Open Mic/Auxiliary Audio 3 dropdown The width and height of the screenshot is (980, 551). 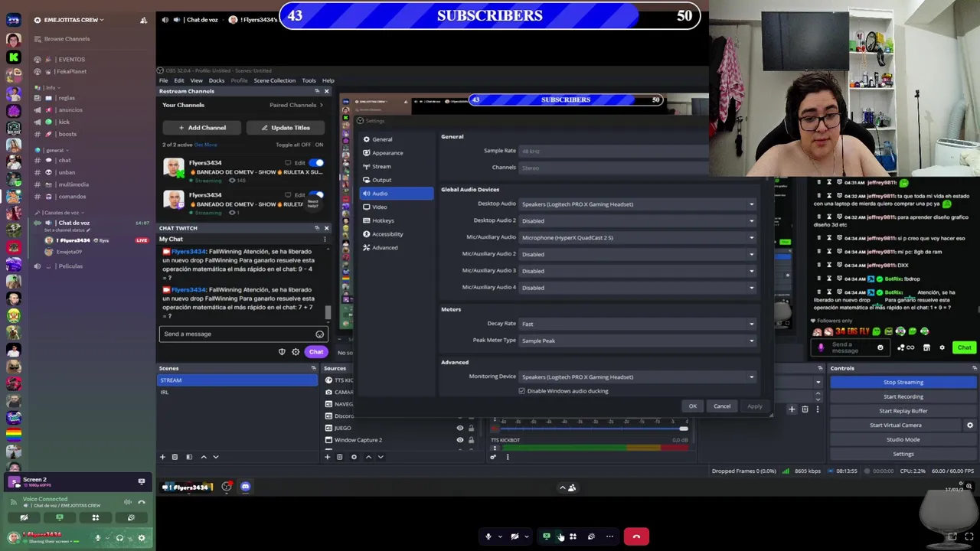pyautogui.click(x=638, y=271)
